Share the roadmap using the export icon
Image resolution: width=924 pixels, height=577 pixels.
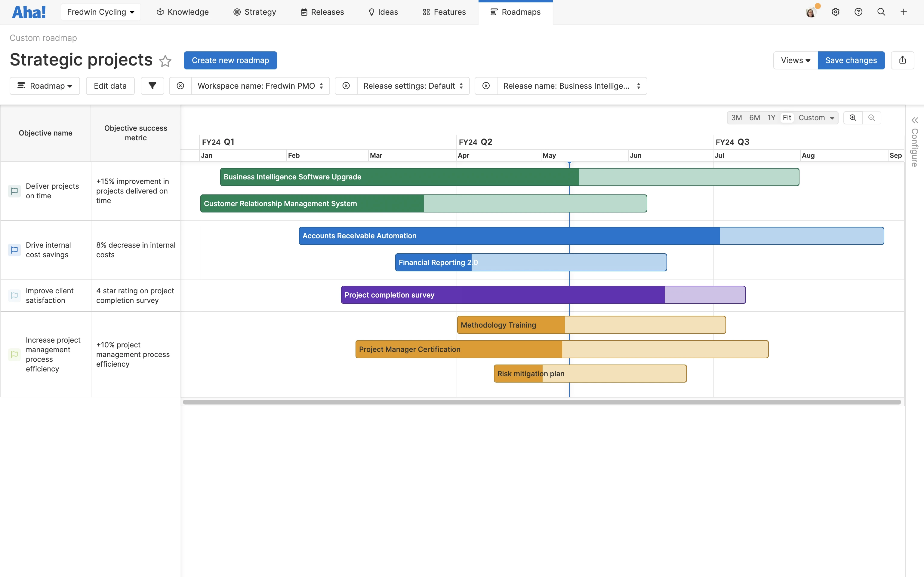coord(903,60)
